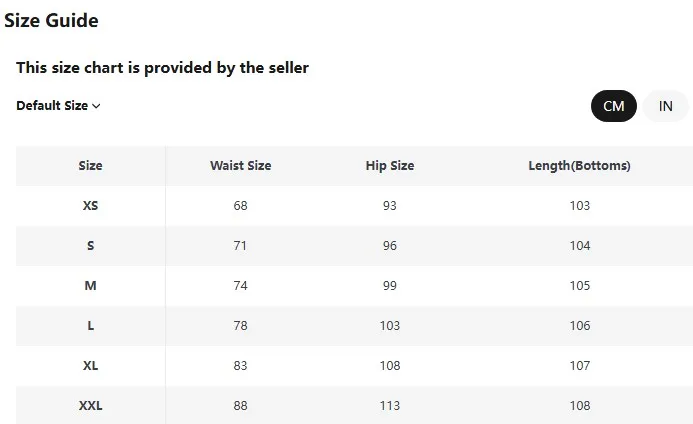The width and height of the screenshot is (693, 424).
Task: Select the Size column header
Action: (90, 166)
